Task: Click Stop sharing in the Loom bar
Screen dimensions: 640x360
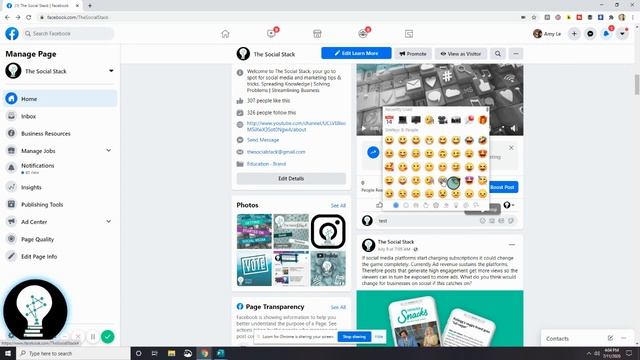Action: pos(354,337)
